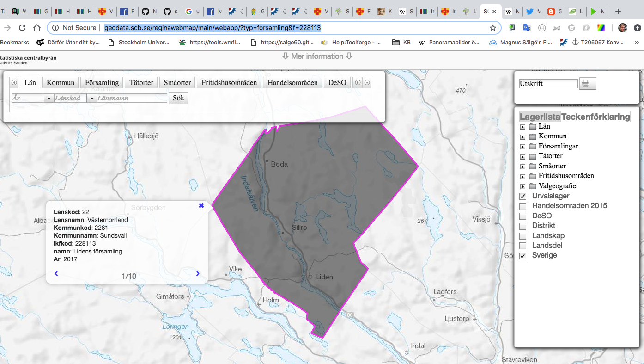The image size is (644, 364).
Task: Select the Fritidshusområden tab
Action: (229, 83)
